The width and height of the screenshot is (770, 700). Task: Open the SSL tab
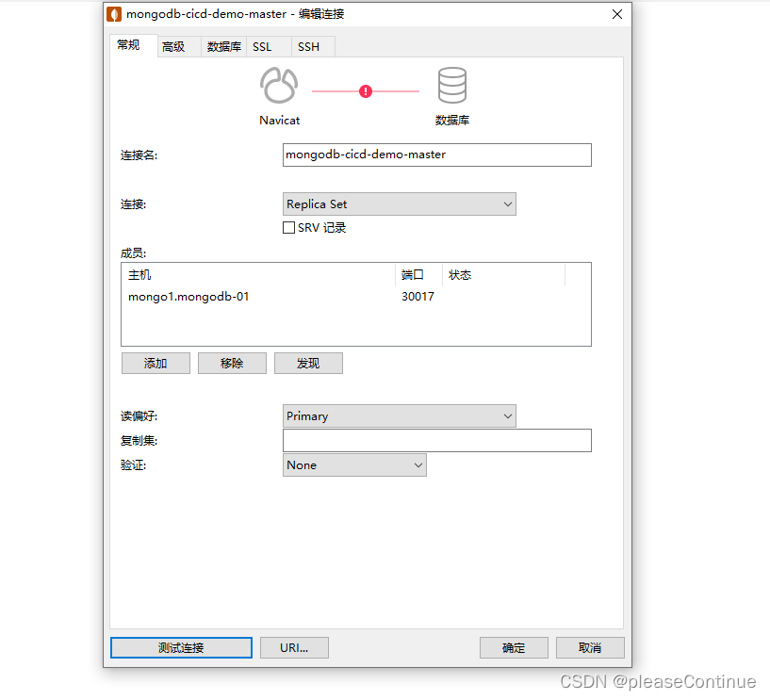264,45
